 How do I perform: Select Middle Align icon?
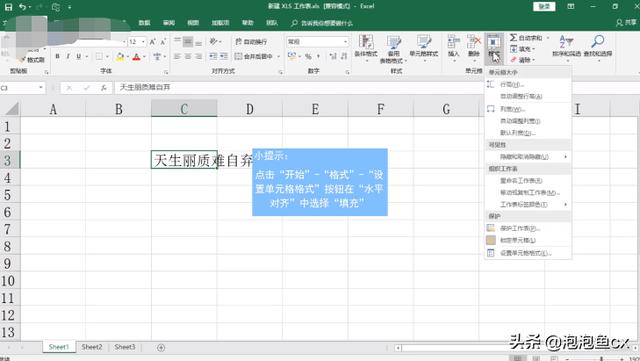point(188,41)
